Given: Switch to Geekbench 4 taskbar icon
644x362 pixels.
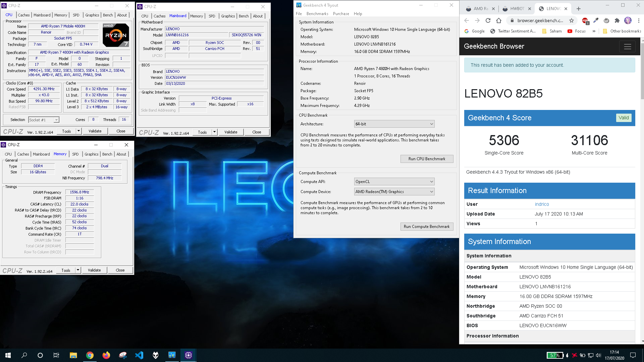Looking at the screenshot, I should [172, 355].
